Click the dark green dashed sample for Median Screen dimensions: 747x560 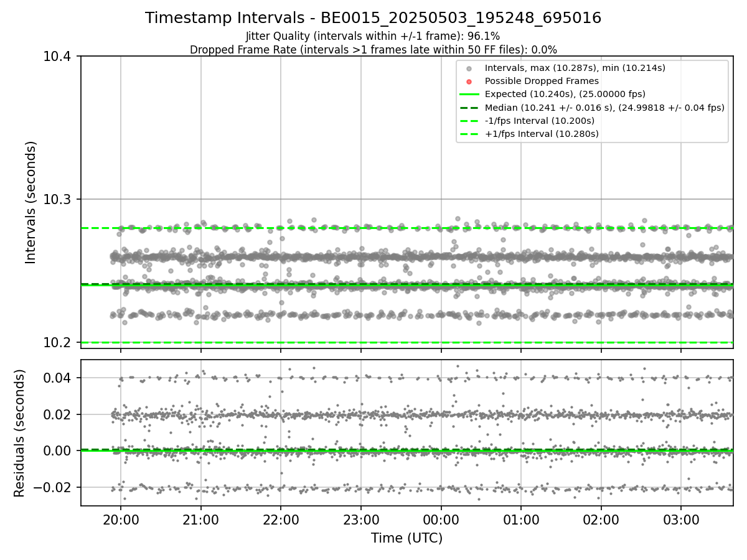(469, 108)
